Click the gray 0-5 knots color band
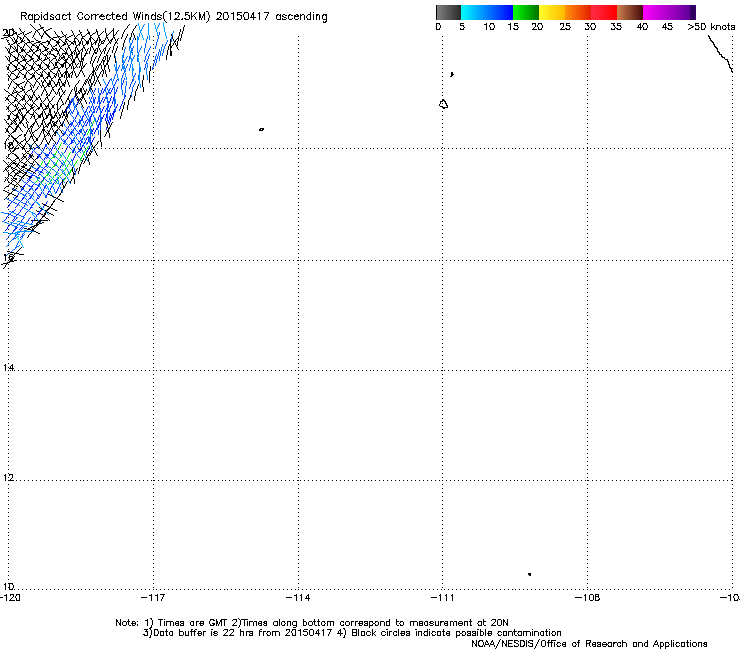 448,12
